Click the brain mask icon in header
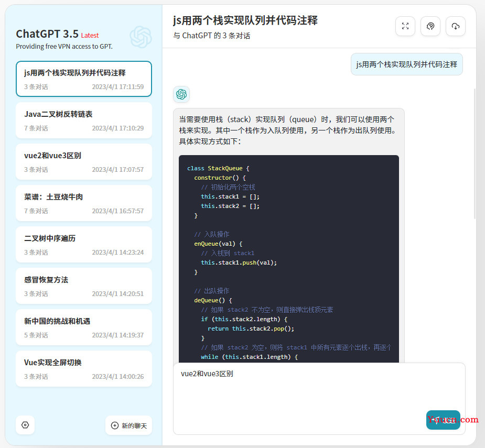 tap(430, 26)
